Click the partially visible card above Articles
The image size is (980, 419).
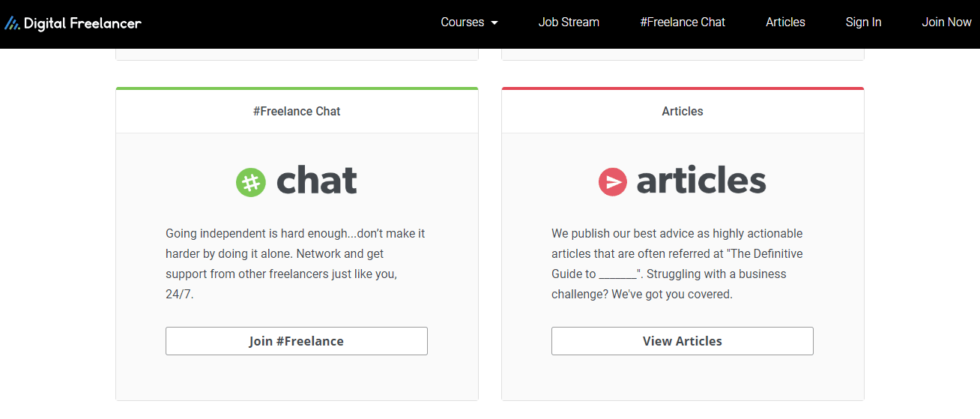tap(683, 55)
